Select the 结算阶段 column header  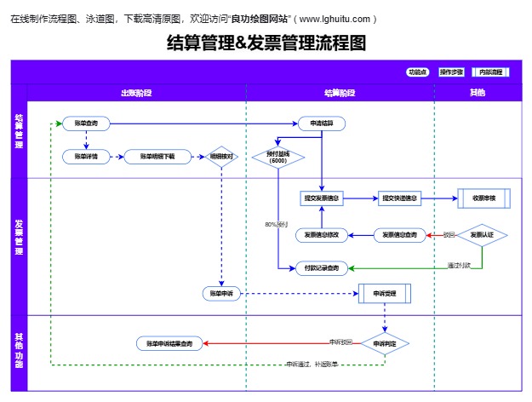coord(340,93)
